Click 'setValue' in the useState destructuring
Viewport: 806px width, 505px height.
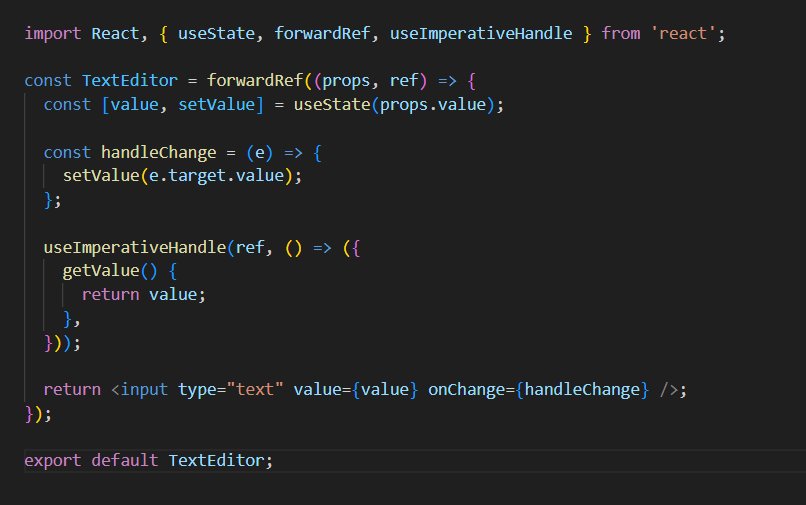coord(216,105)
